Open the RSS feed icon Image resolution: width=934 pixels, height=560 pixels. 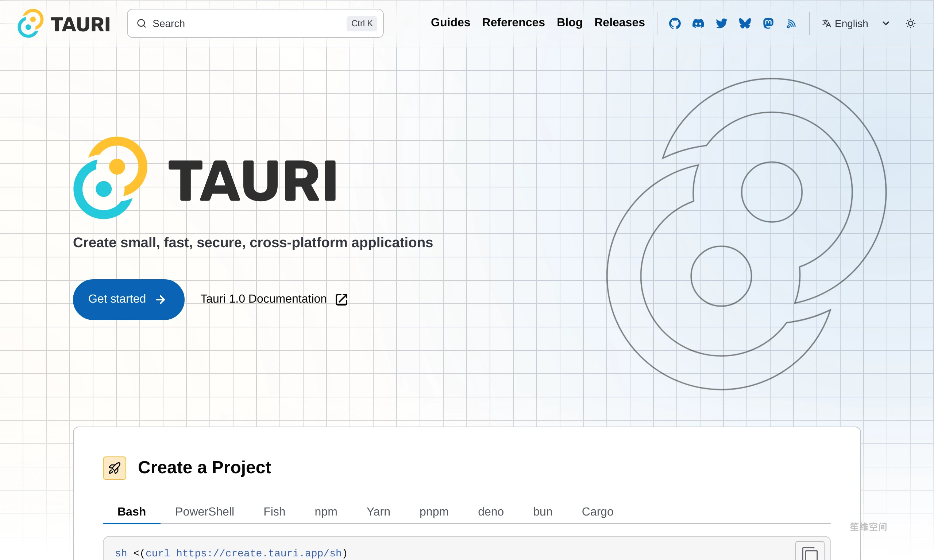[x=791, y=23]
